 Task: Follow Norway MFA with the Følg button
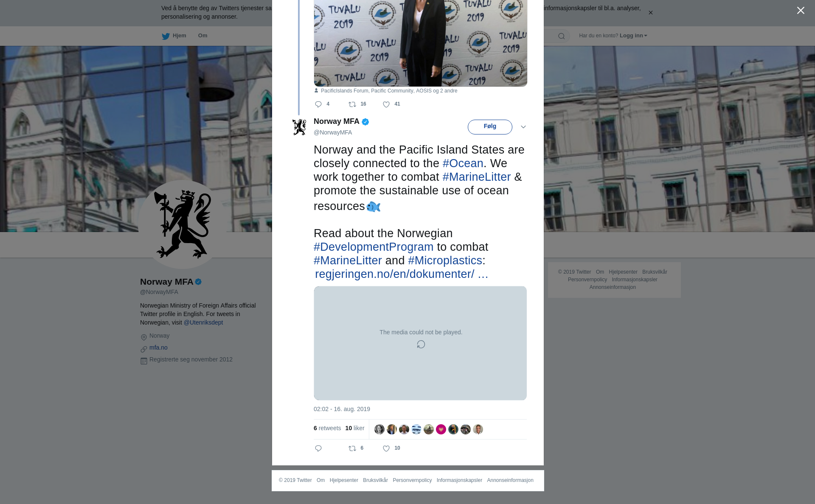click(489, 127)
